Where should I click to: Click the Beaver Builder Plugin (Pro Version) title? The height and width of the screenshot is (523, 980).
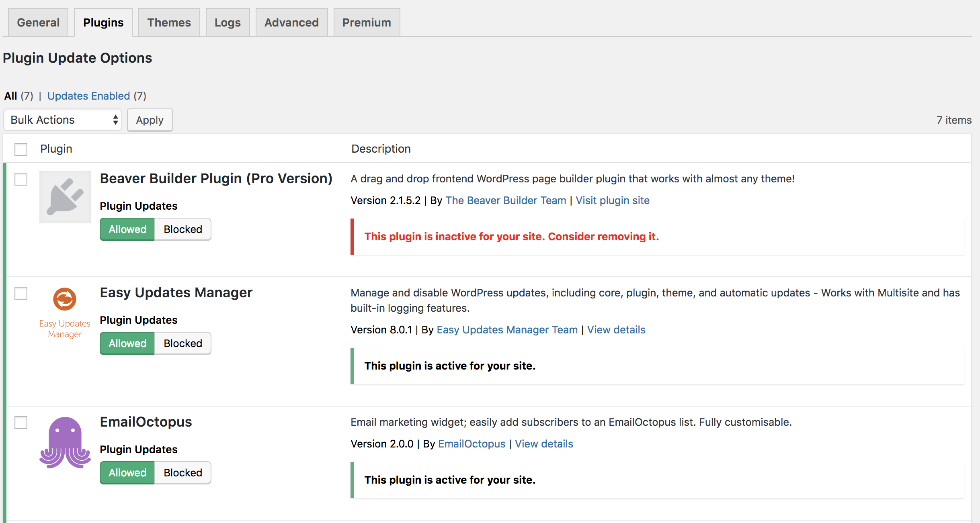216,178
